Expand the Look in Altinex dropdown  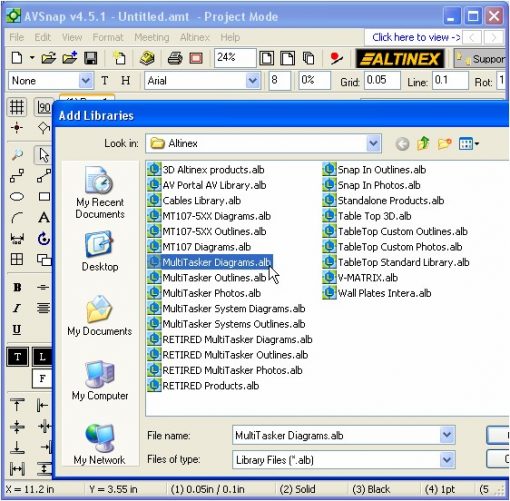373,144
